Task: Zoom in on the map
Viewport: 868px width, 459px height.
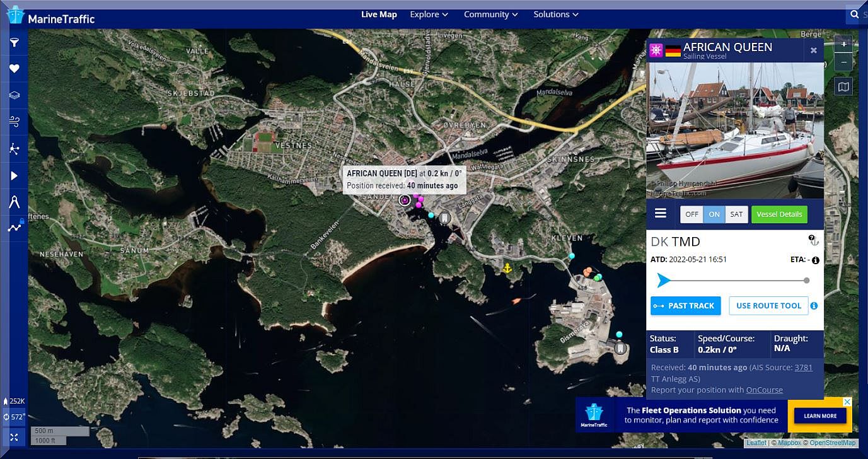Action: coord(843,45)
